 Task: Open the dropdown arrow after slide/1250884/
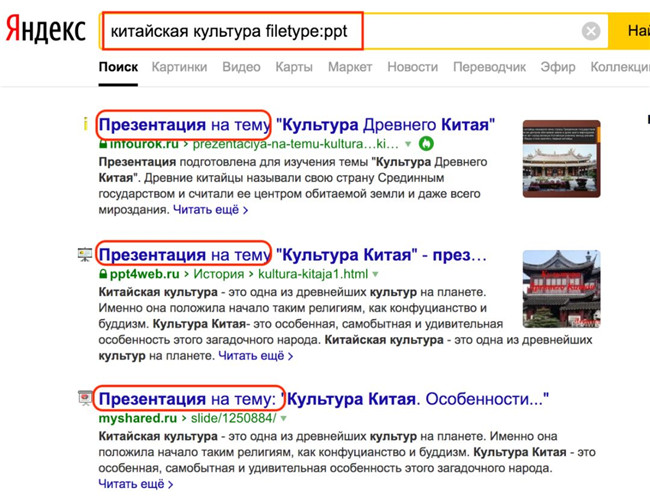tap(284, 418)
